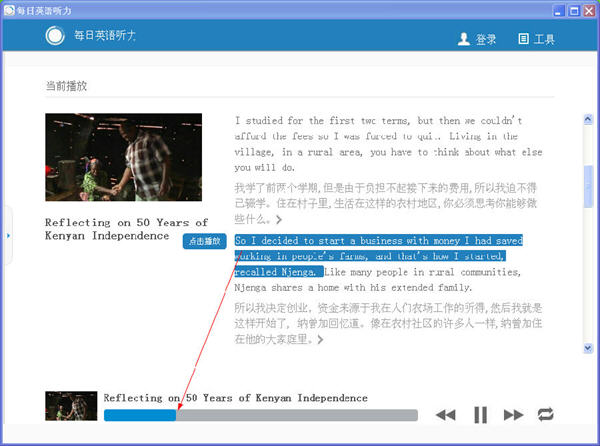
Task: Minimize the 每日英语听力 window
Action: (559, 11)
